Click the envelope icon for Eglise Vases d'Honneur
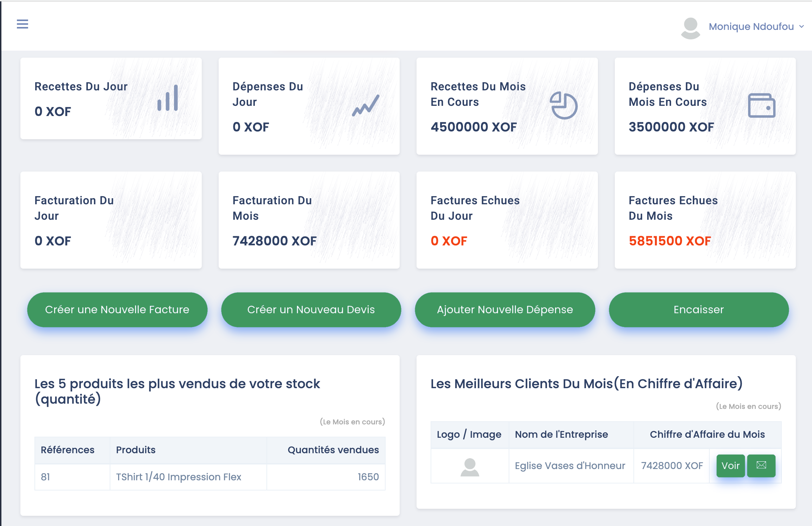This screenshot has height=526, width=812. [x=761, y=466]
